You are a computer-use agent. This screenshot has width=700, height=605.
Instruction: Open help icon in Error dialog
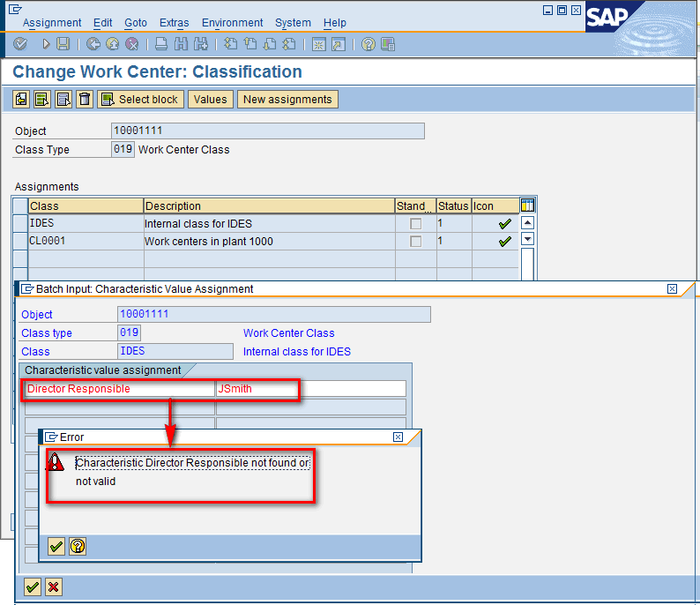(78, 546)
